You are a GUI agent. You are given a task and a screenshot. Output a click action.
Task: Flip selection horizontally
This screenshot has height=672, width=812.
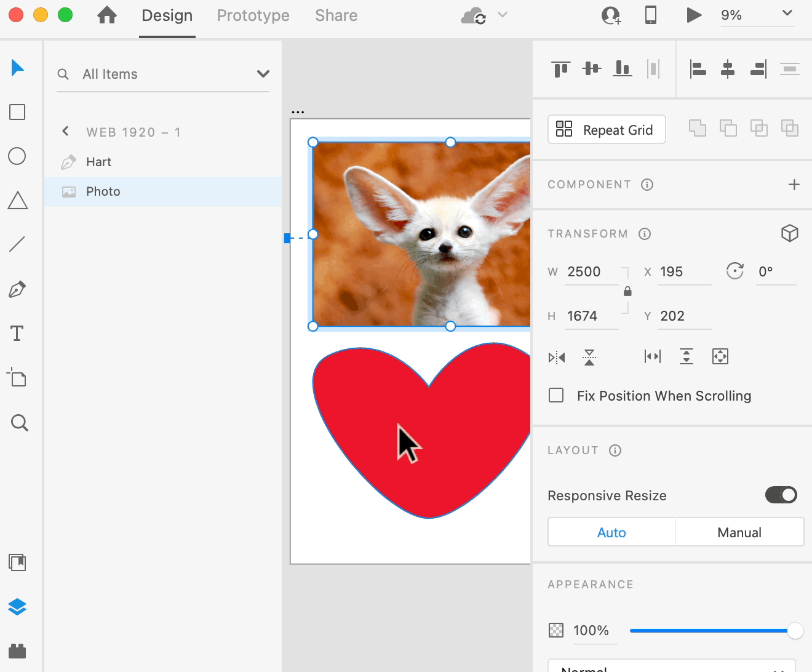[557, 358]
